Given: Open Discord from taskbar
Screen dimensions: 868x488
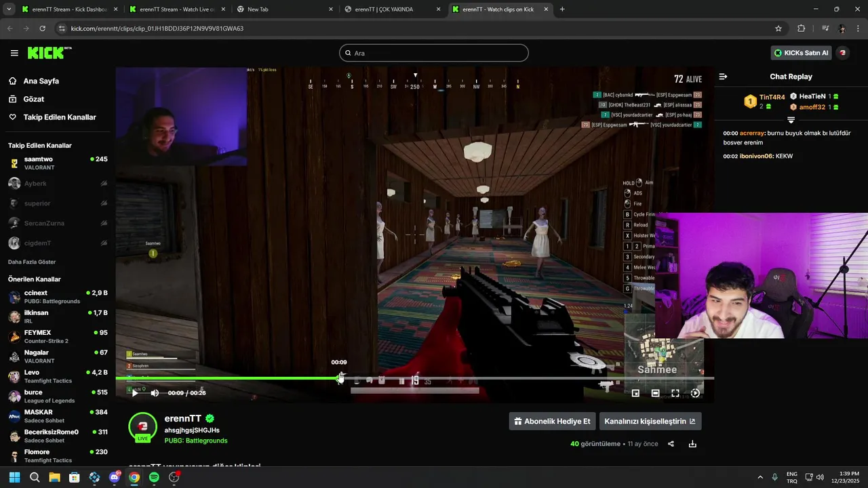Looking at the screenshot, I should point(115,477).
